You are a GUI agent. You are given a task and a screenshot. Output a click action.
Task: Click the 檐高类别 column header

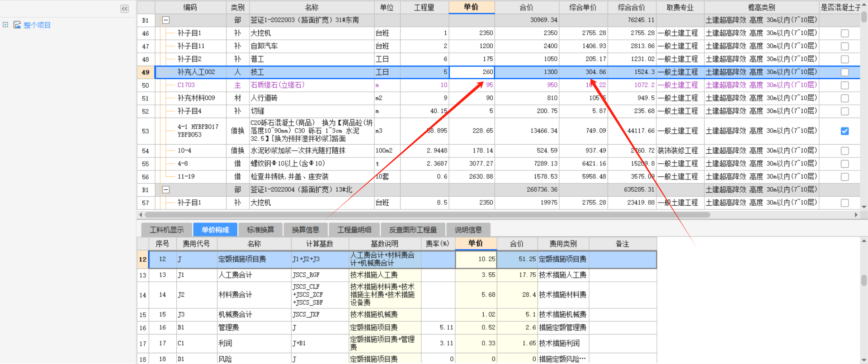click(761, 7)
